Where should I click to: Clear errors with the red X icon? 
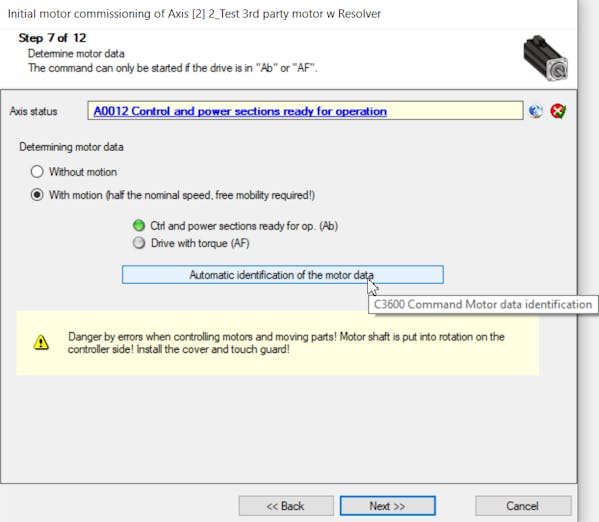coord(558,111)
